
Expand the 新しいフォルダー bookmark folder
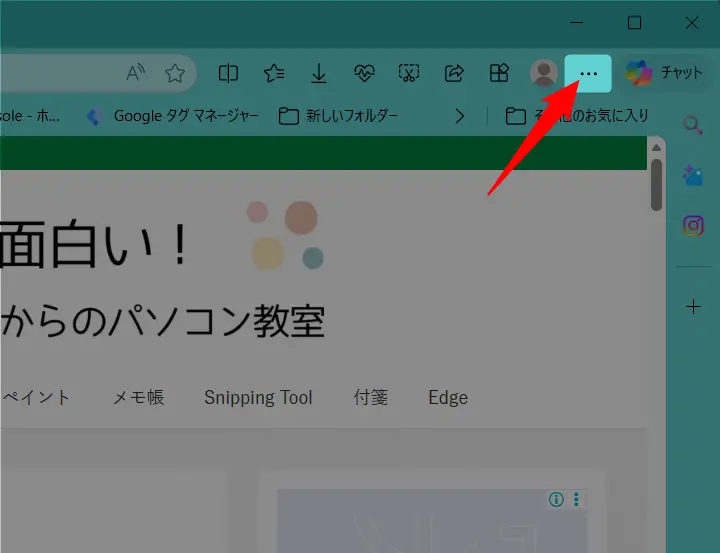[x=338, y=116]
